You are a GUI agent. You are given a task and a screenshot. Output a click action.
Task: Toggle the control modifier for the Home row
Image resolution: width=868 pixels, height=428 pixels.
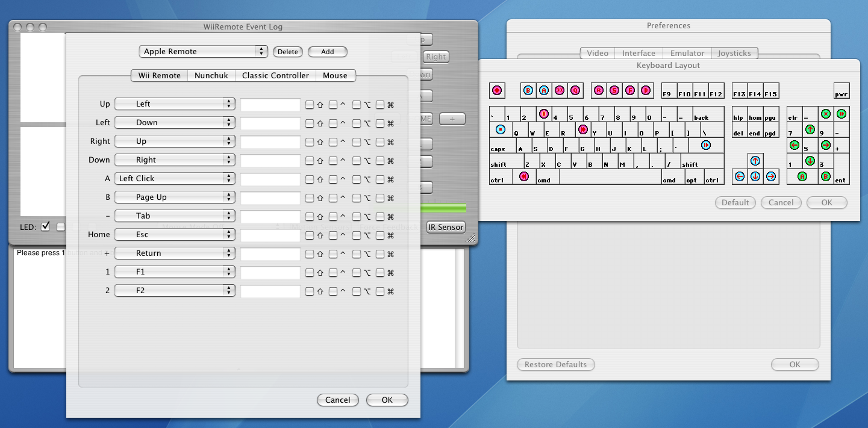pos(333,235)
